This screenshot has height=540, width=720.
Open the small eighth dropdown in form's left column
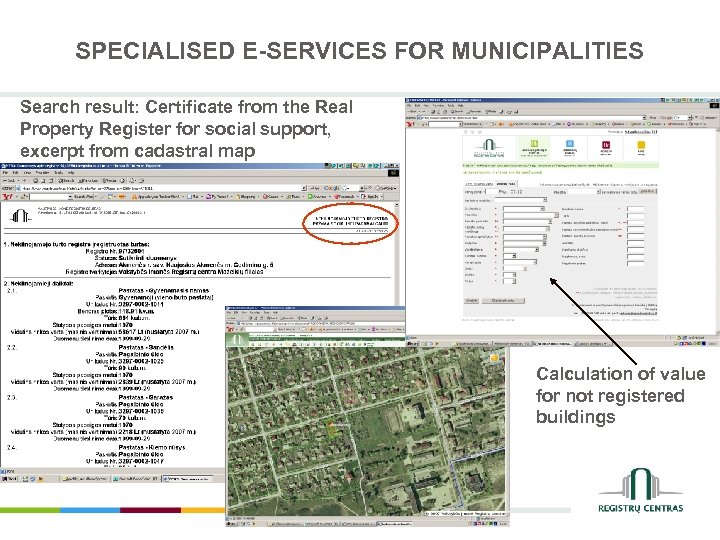click(x=510, y=256)
